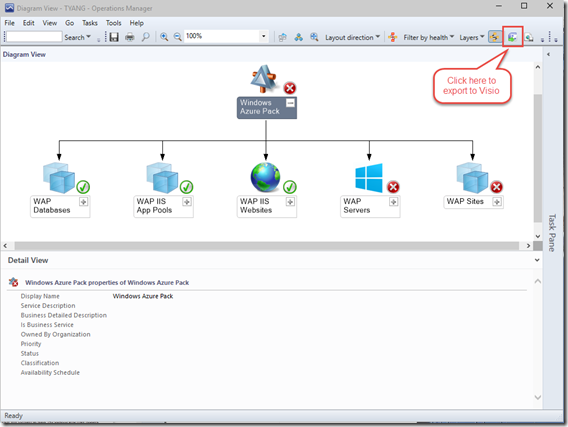
Task: Click the red error badge on Windows Azure Pack
Action: pyautogui.click(x=290, y=88)
